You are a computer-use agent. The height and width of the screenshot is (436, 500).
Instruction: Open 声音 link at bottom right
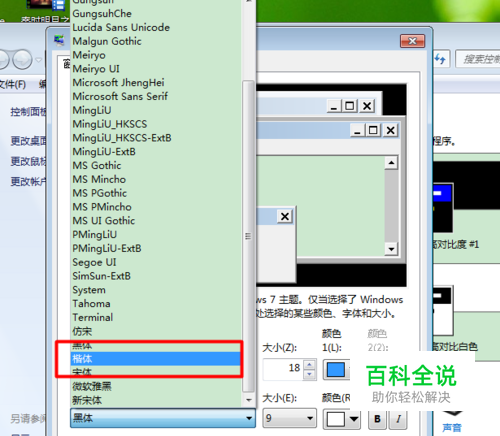452,427
